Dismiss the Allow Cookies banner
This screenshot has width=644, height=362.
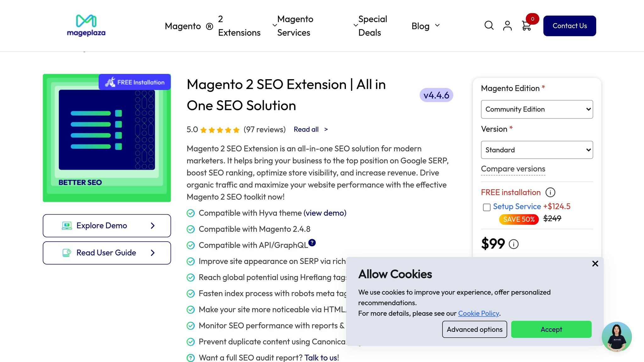click(x=595, y=264)
